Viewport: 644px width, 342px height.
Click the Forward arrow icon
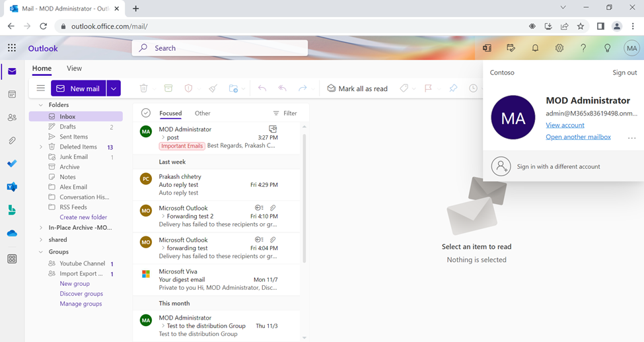pos(303,88)
